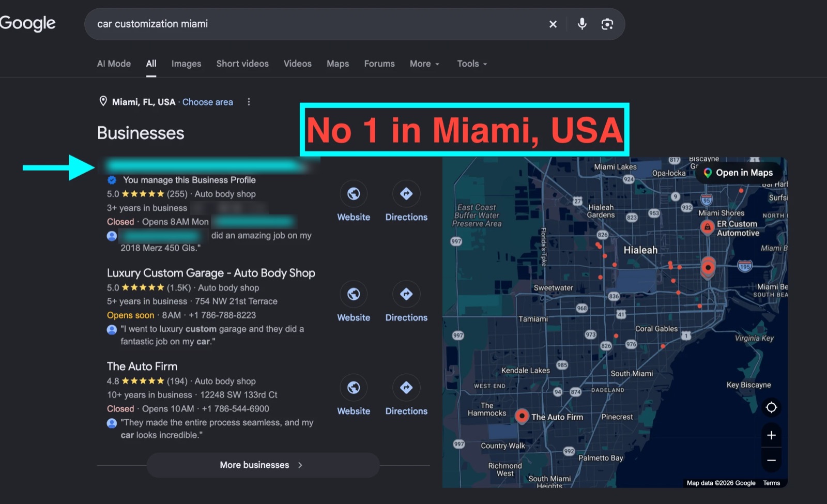Click the South Miami map label
The height and width of the screenshot is (504, 827).
tap(632, 373)
